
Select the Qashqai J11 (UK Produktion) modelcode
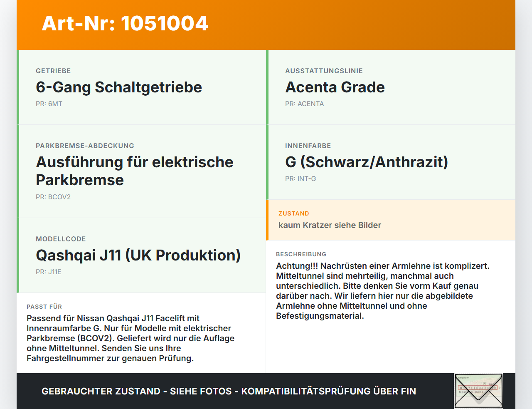click(x=138, y=255)
